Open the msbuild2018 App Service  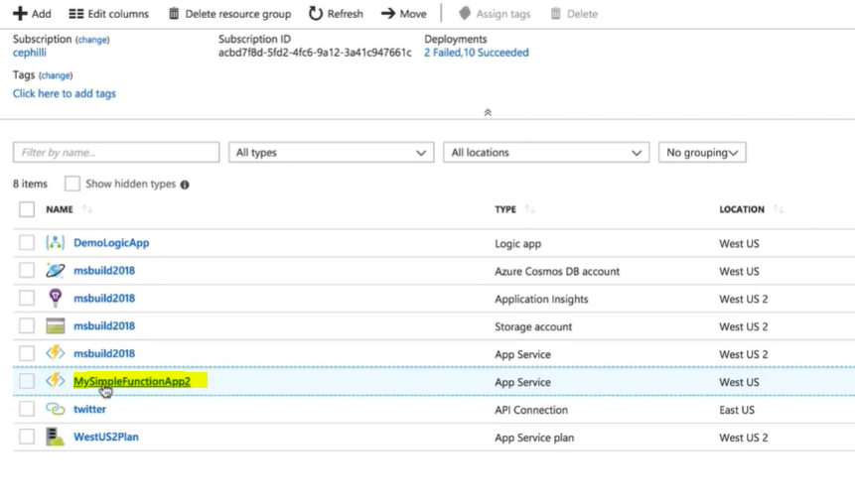point(104,353)
